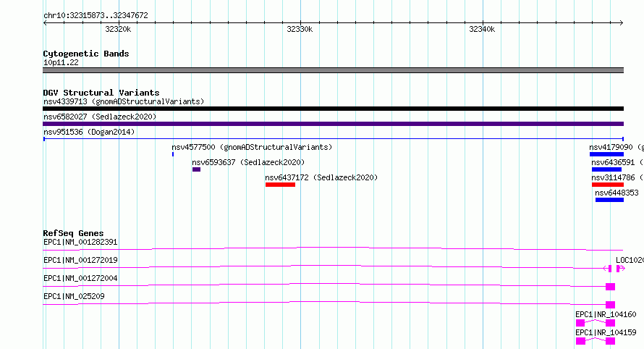Select the DGV Structural Variants track title

(101, 93)
